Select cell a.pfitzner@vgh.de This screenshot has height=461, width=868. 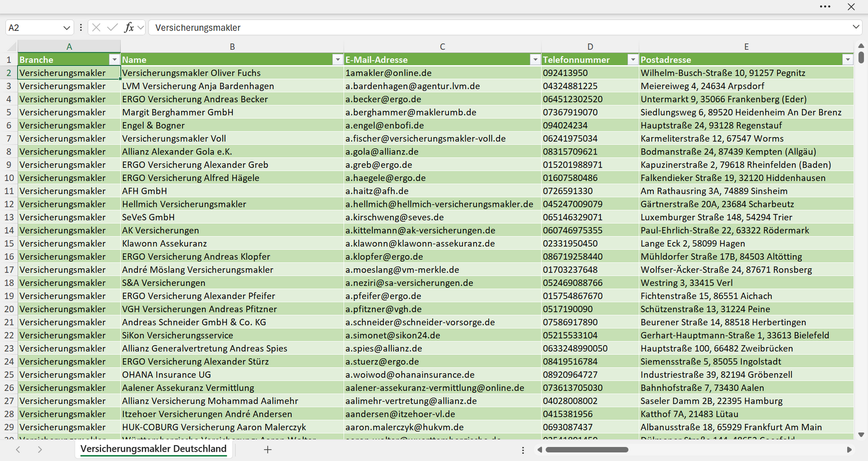point(442,309)
